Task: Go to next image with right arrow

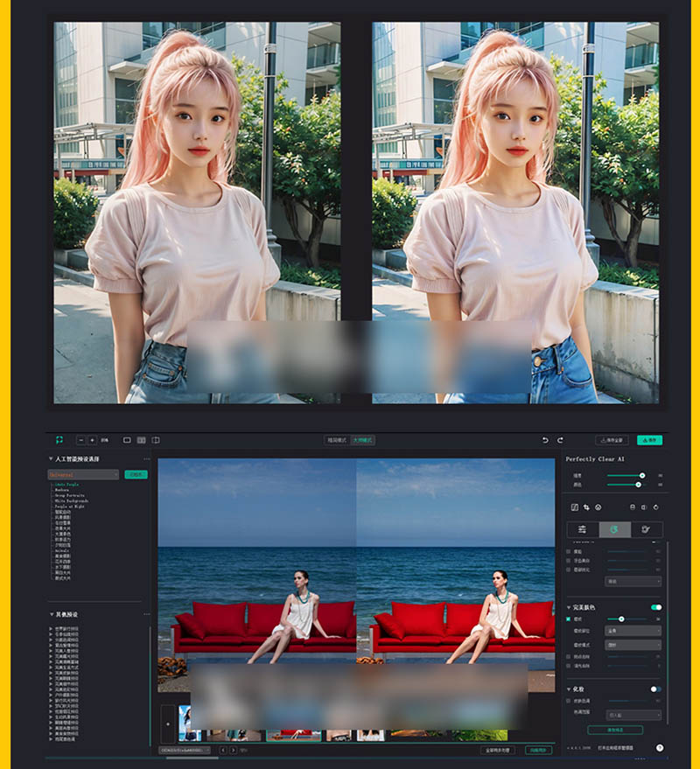Action: click(233, 750)
